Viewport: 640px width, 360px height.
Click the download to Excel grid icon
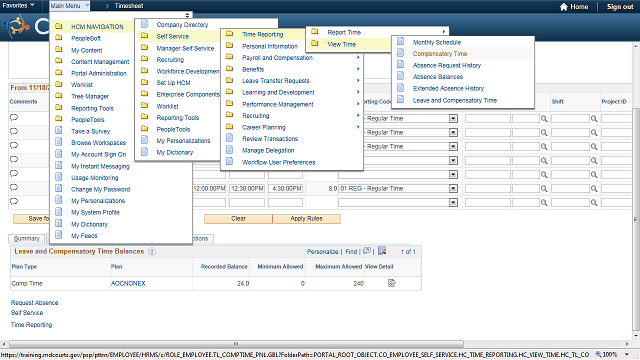tap(382, 251)
